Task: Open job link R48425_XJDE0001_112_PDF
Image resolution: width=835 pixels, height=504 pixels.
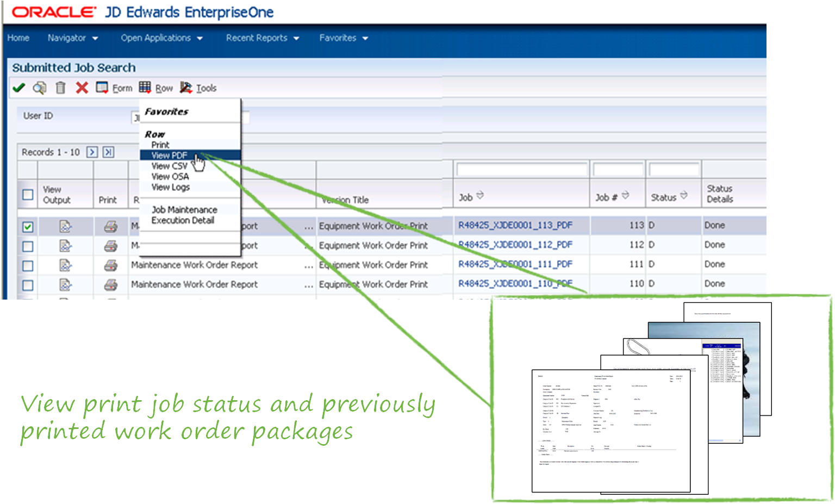Action: point(515,245)
